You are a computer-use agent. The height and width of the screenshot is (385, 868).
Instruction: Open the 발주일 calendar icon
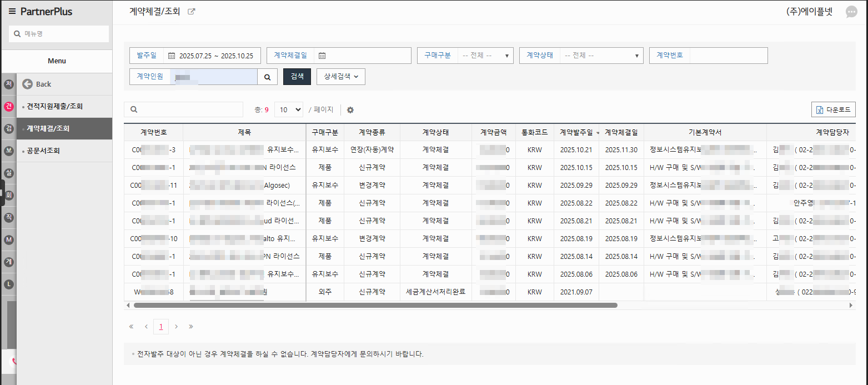[x=172, y=56]
